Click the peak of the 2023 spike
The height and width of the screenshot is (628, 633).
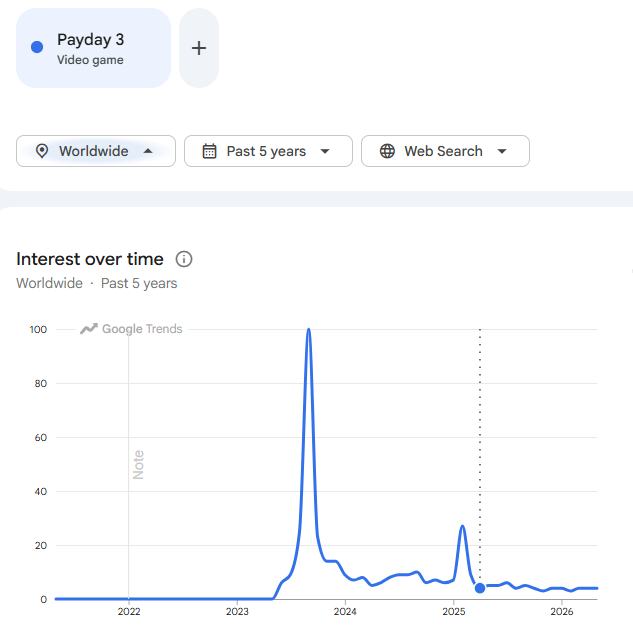tap(309, 330)
